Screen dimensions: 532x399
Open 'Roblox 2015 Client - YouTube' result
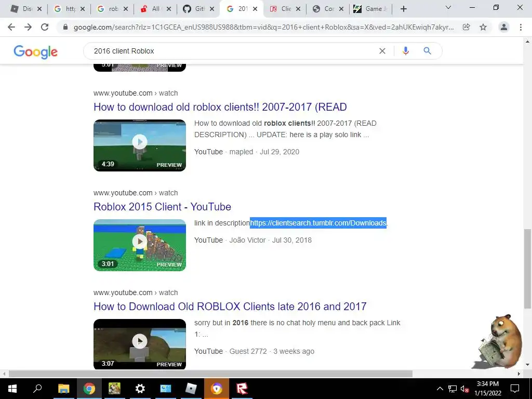click(x=162, y=207)
